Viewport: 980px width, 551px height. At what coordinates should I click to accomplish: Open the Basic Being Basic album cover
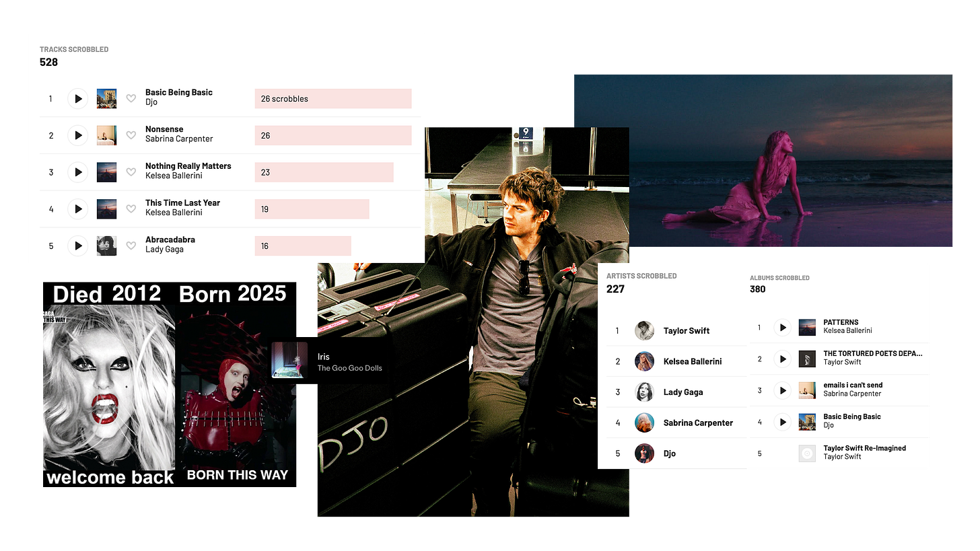pyautogui.click(x=807, y=423)
